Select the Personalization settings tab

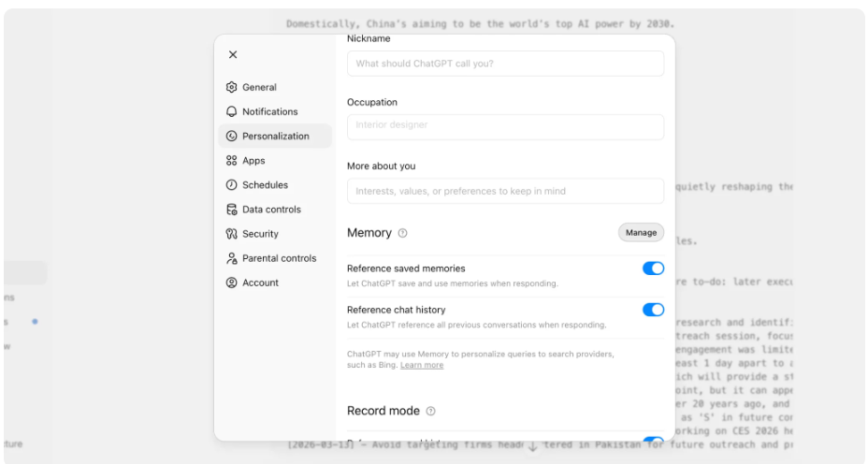click(x=275, y=137)
